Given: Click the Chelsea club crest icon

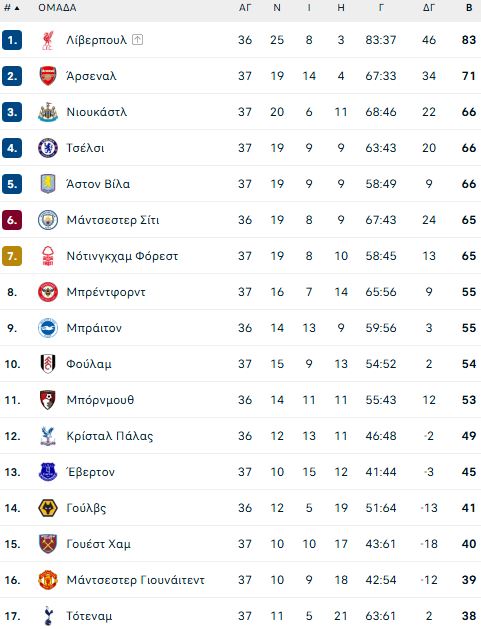Looking at the screenshot, I should pyautogui.click(x=48, y=148).
